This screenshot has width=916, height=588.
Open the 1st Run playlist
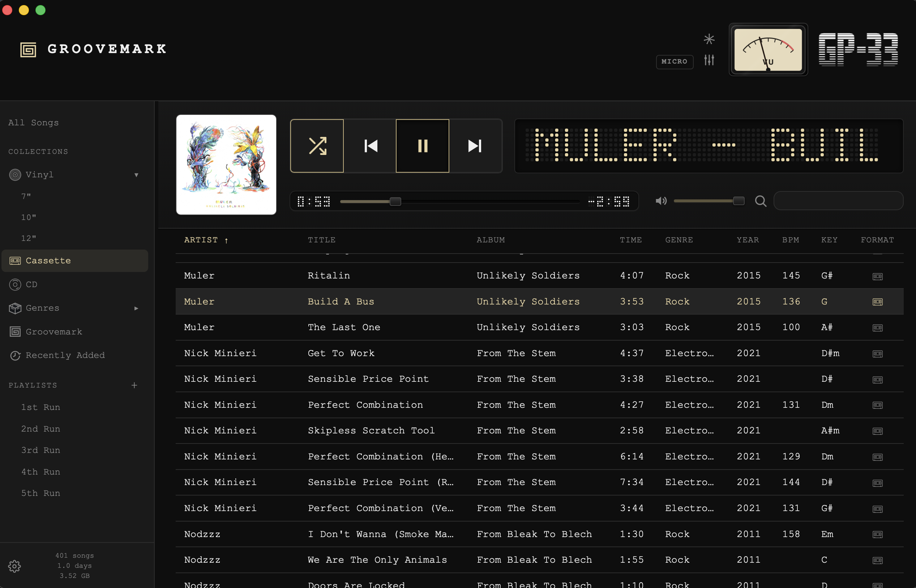point(40,407)
